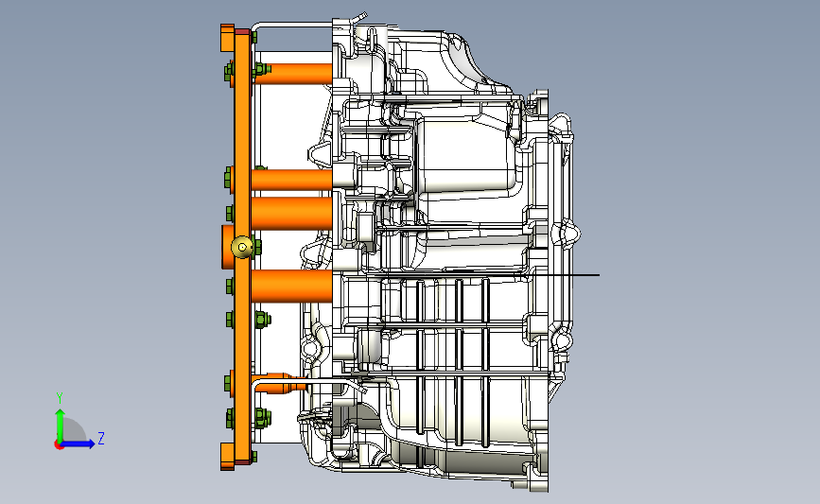Image resolution: width=820 pixels, height=504 pixels.
Task: Select the tall orange mounting plate
Action: [243, 247]
